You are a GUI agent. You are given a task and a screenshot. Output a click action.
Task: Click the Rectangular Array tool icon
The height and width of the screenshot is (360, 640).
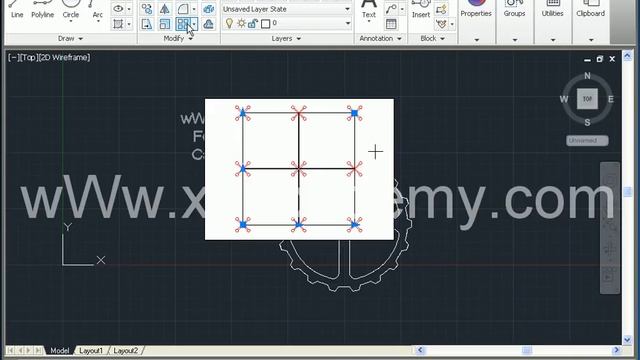coord(183,24)
